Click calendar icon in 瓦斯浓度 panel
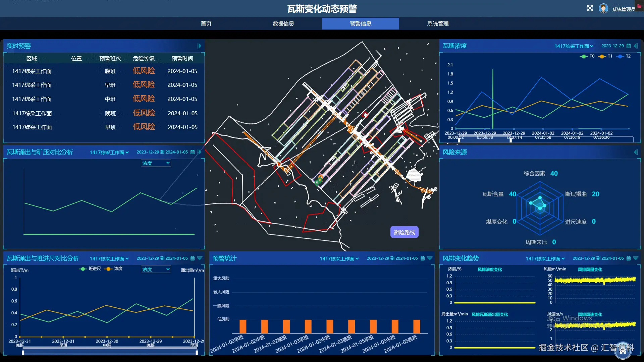The width and height of the screenshot is (644, 362). 629,46
